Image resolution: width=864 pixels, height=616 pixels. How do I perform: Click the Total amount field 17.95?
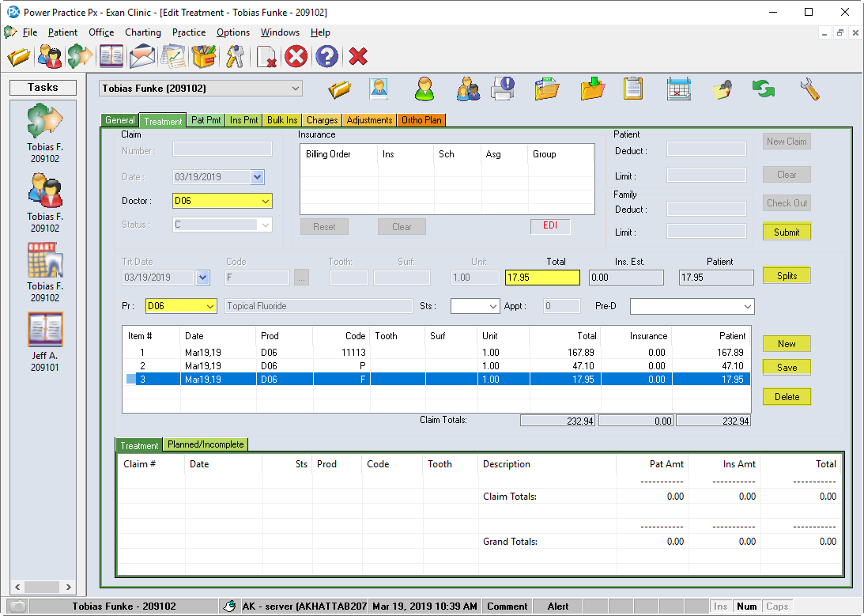click(x=542, y=278)
